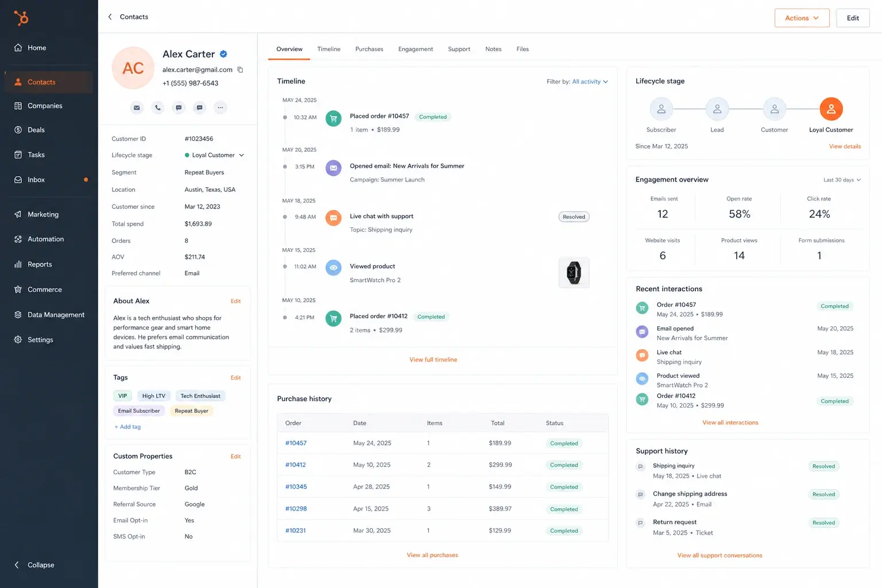
Task: Open View details in Lifecycle stage
Action: (x=845, y=146)
